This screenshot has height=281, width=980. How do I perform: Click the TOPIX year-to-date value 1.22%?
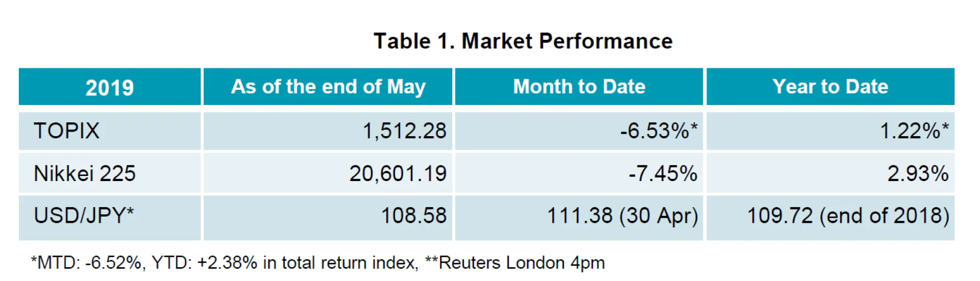coord(914,131)
